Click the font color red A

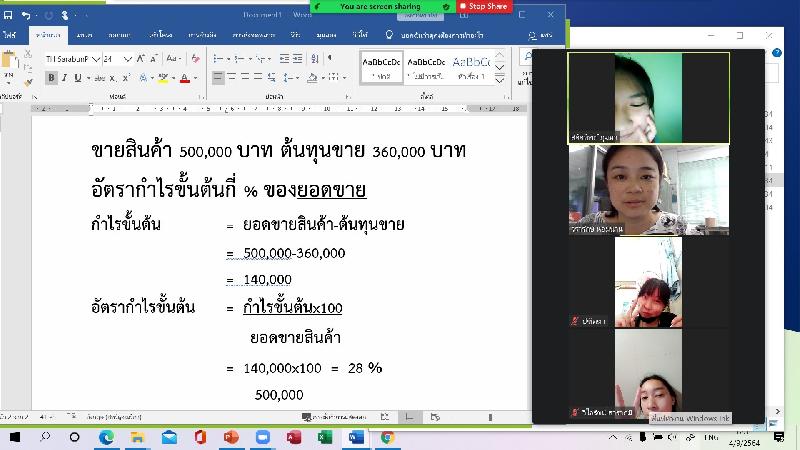(183, 78)
